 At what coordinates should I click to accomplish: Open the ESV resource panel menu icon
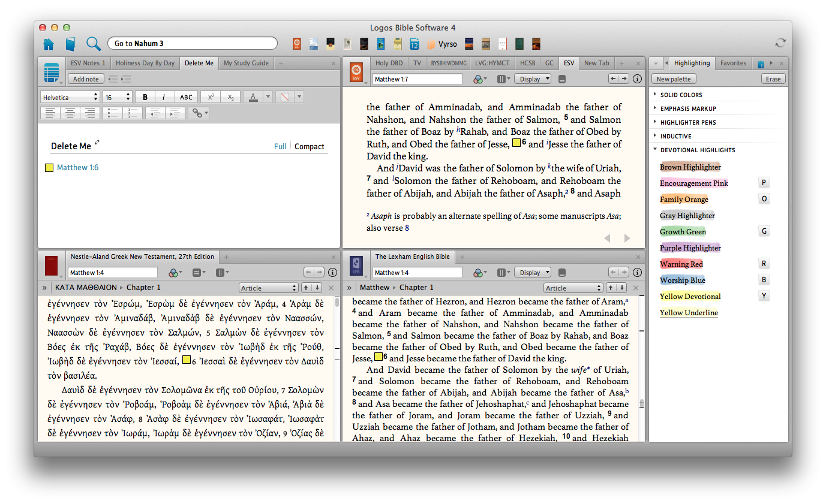356,73
